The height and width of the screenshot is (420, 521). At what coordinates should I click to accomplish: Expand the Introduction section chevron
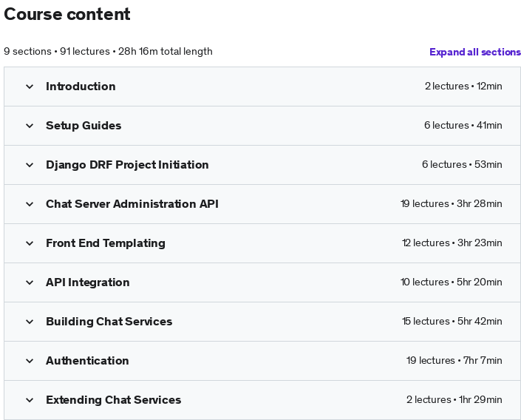(x=30, y=87)
